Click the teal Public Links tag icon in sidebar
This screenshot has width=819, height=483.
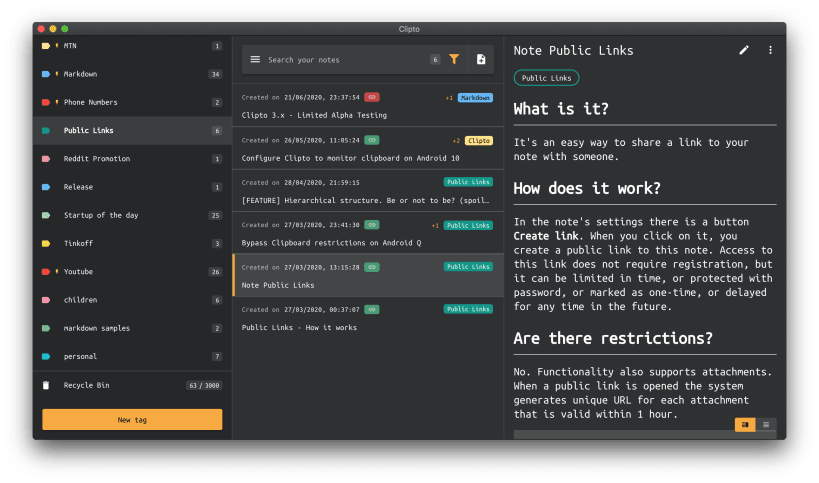point(46,131)
